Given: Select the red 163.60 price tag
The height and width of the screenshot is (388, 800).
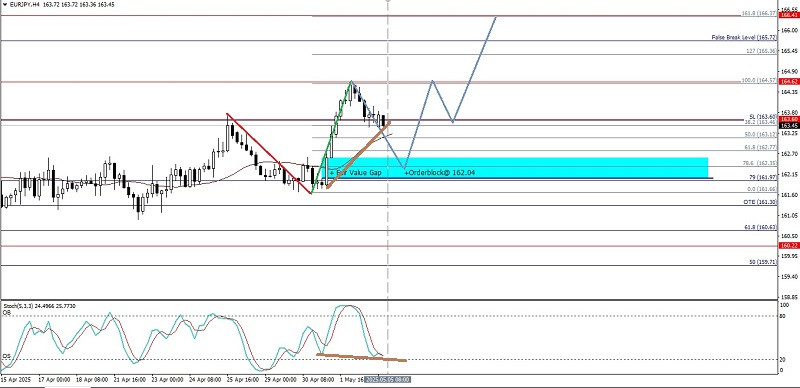Looking at the screenshot, I should [x=789, y=119].
